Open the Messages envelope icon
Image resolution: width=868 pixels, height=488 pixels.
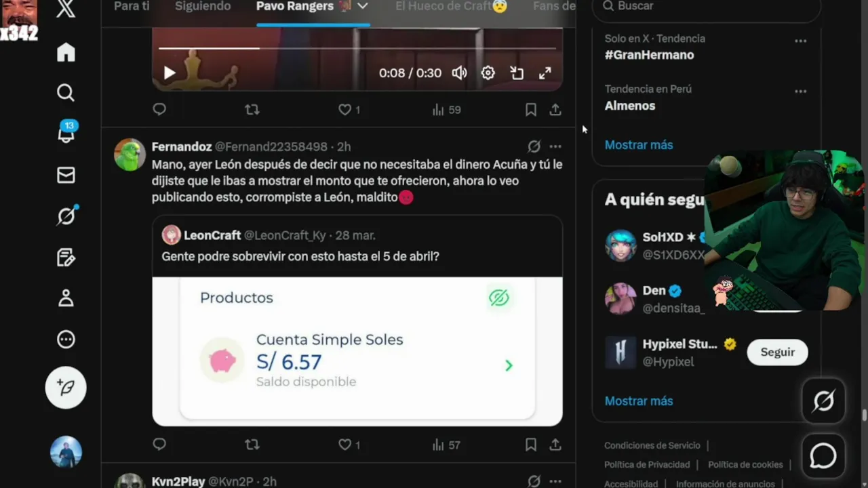[x=66, y=176]
